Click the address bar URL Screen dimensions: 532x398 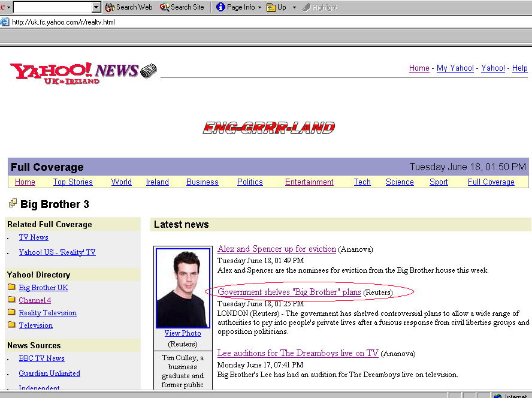[x=64, y=22]
